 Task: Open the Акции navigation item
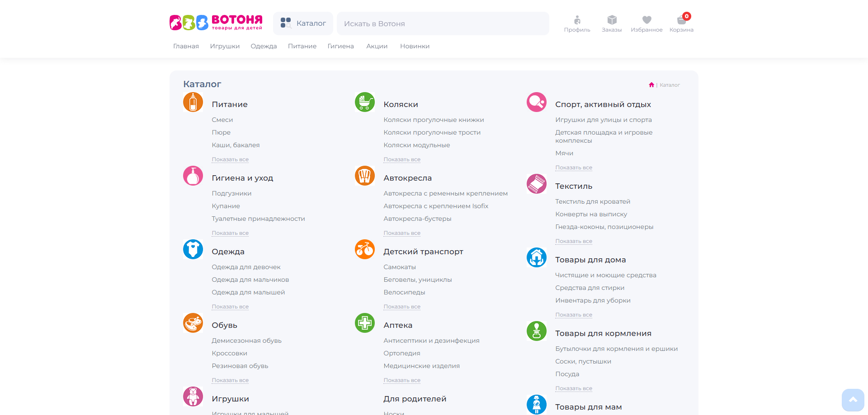377,46
